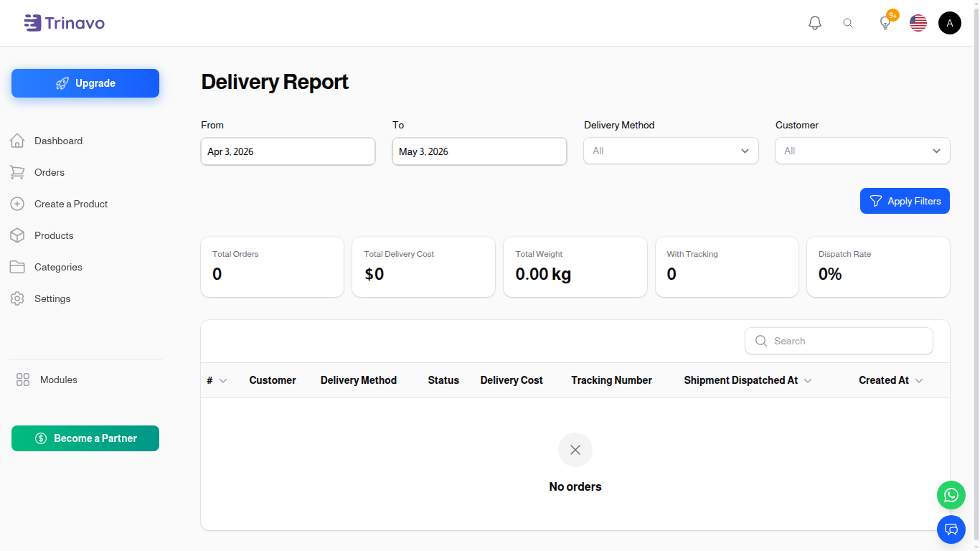Change language via US flag icon
The image size is (980, 551).
coord(918,23)
